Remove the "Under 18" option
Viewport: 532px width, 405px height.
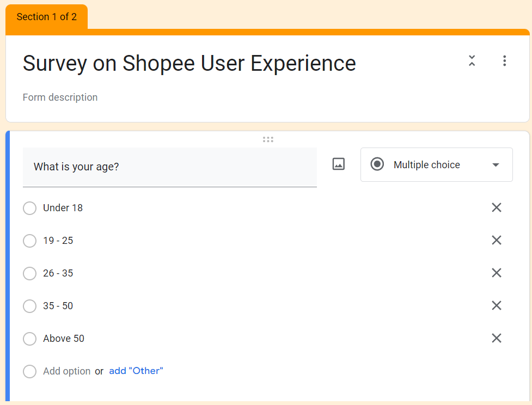497,207
